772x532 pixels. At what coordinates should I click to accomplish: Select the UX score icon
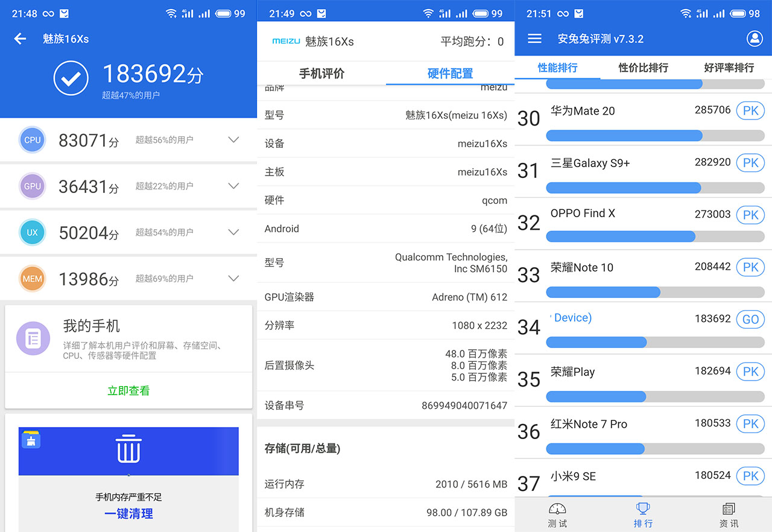tap(32, 232)
